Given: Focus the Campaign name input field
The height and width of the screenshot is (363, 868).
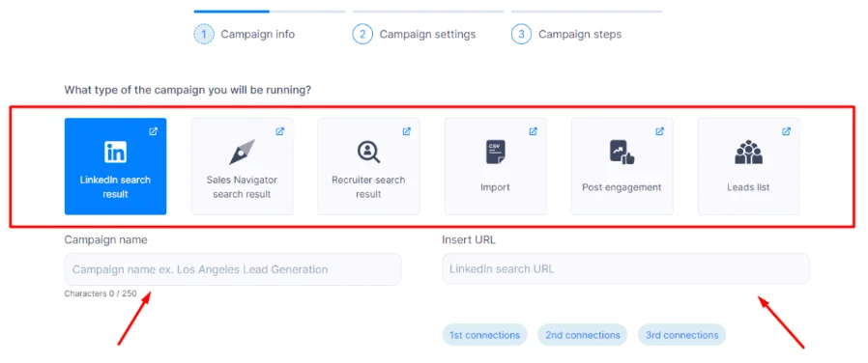Looking at the screenshot, I should click(233, 269).
